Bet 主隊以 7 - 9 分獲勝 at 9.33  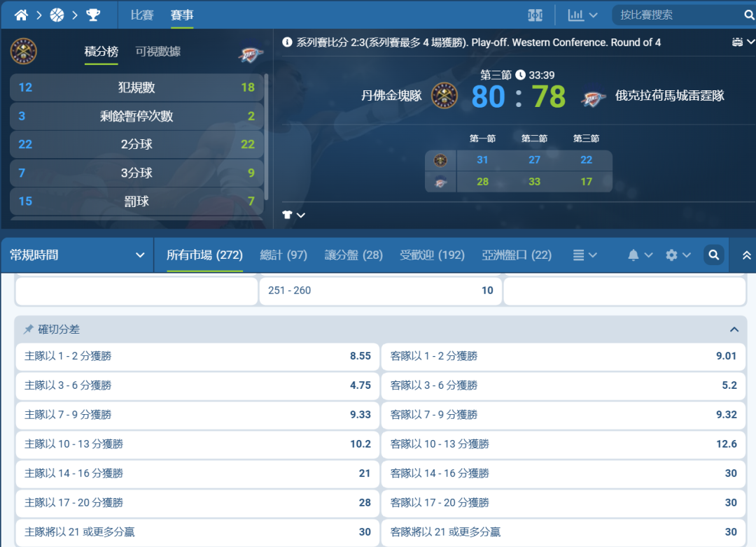197,415
